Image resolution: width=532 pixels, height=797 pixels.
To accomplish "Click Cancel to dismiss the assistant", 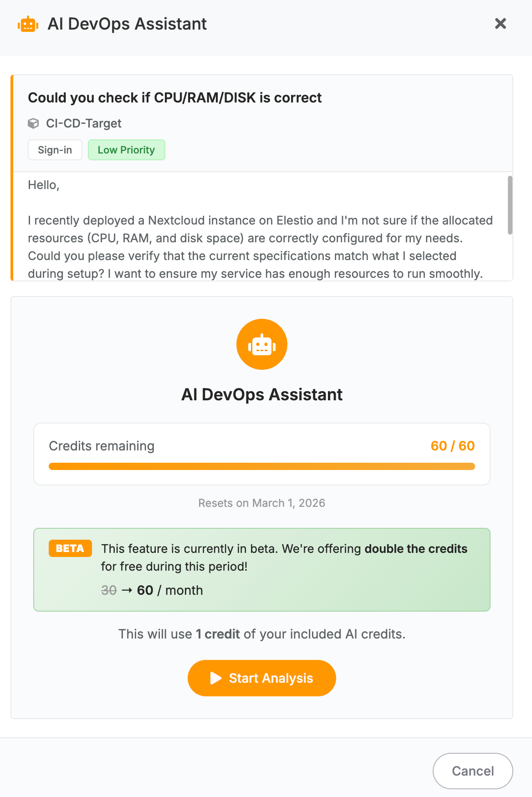I will pos(472,771).
